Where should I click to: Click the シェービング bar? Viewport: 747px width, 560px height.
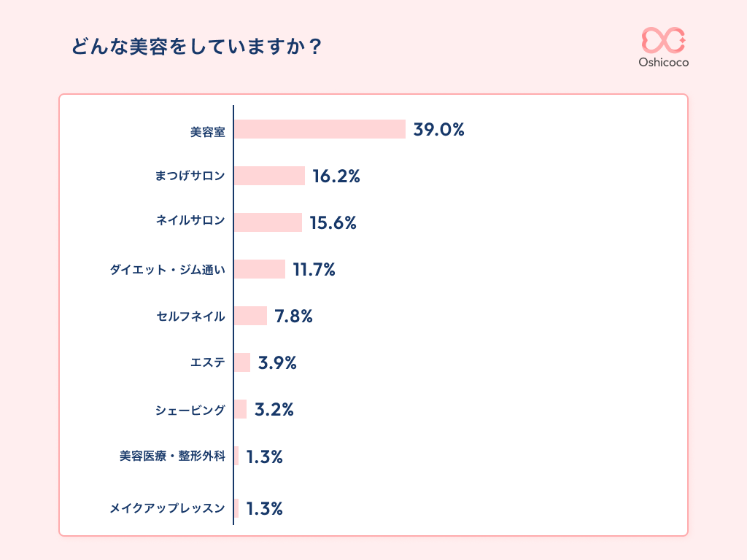click(241, 409)
